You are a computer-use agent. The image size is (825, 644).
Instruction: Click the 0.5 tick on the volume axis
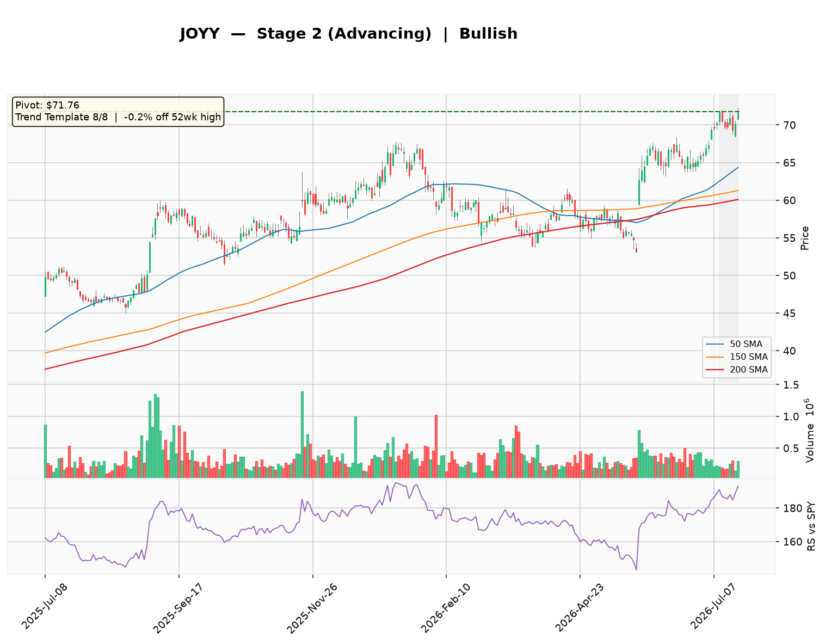[790, 448]
